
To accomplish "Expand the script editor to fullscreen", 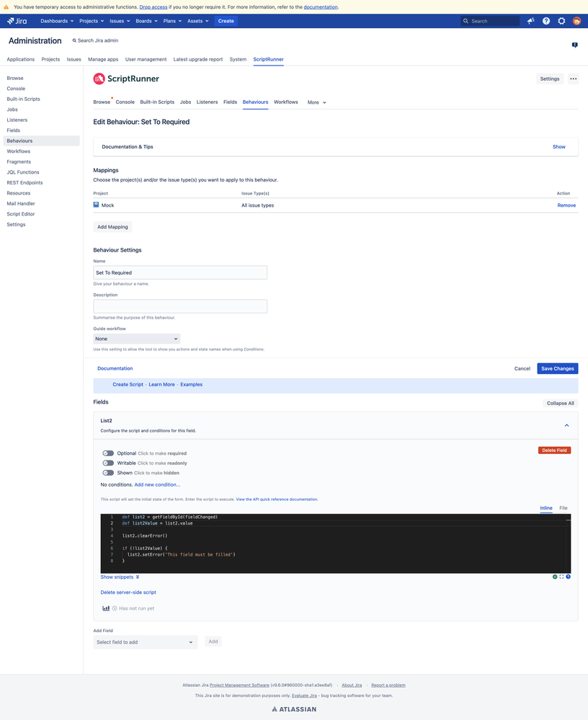I will (561, 577).
